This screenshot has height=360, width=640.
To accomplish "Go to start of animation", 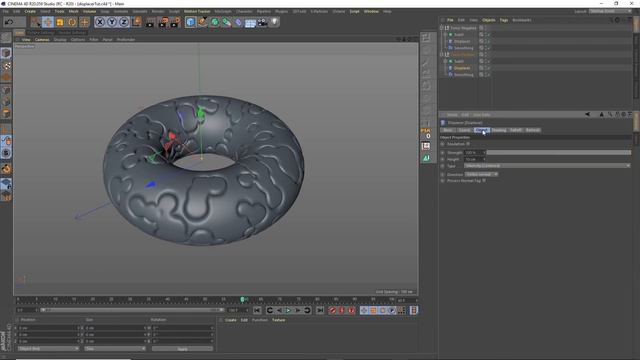I will pos(257,311).
